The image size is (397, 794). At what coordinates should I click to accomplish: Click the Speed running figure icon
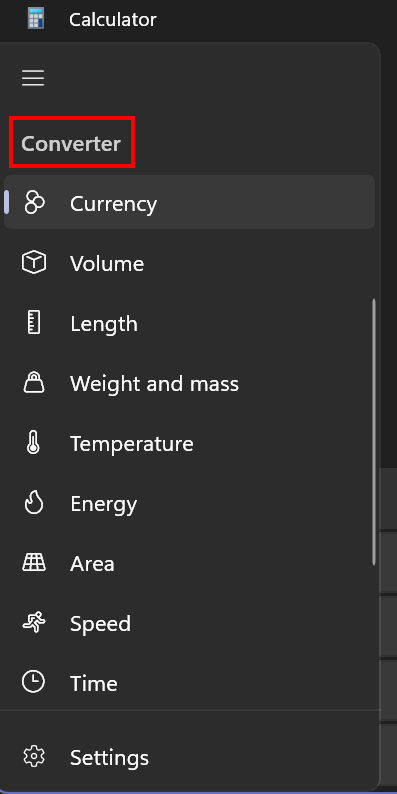tap(34, 622)
